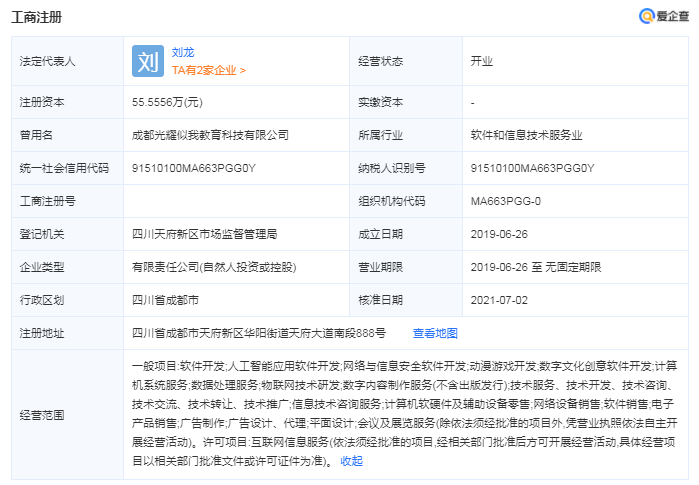Select industry 软件和信息技术服务业
This screenshot has width=699, height=485.
point(526,135)
